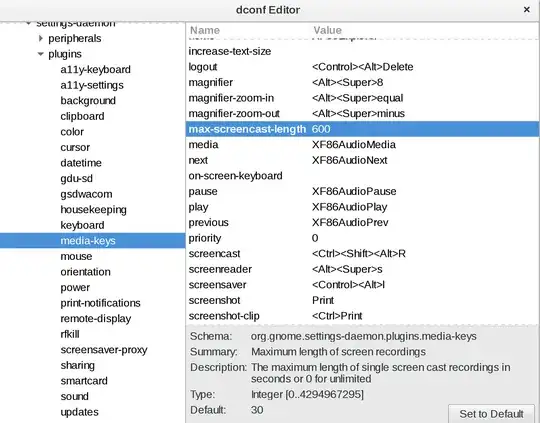Select keyboard in the plugins tree
The width and height of the screenshot is (540, 423).
[82, 225]
